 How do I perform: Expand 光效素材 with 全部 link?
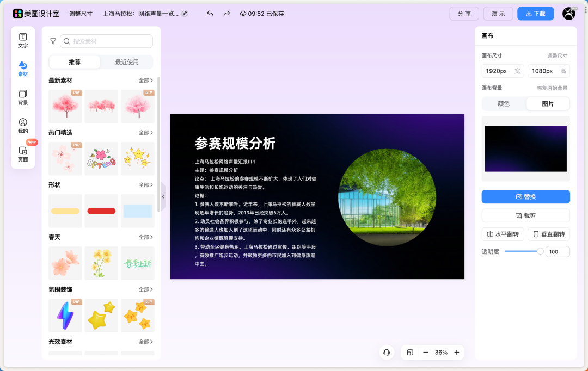pos(146,342)
